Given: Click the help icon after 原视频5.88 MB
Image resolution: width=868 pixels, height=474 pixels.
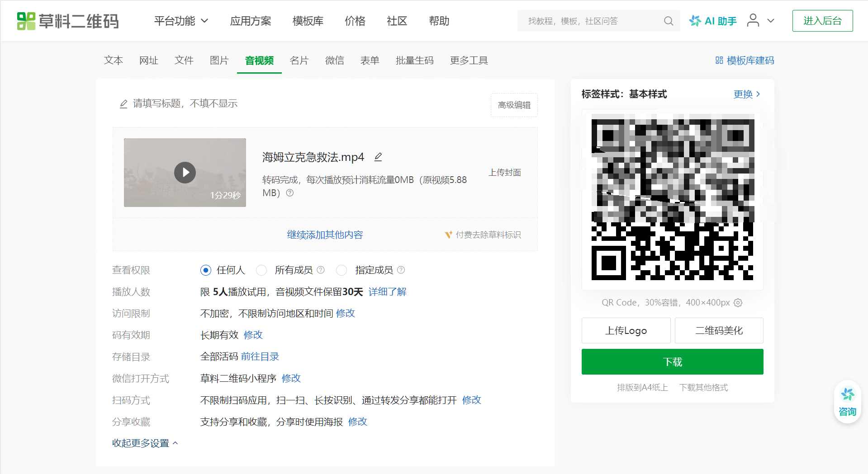Looking at the screenshot, I should click(290, 193).
